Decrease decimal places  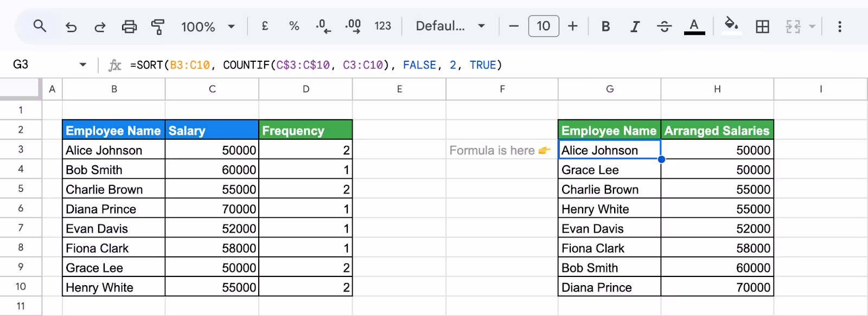click(323, 26)
